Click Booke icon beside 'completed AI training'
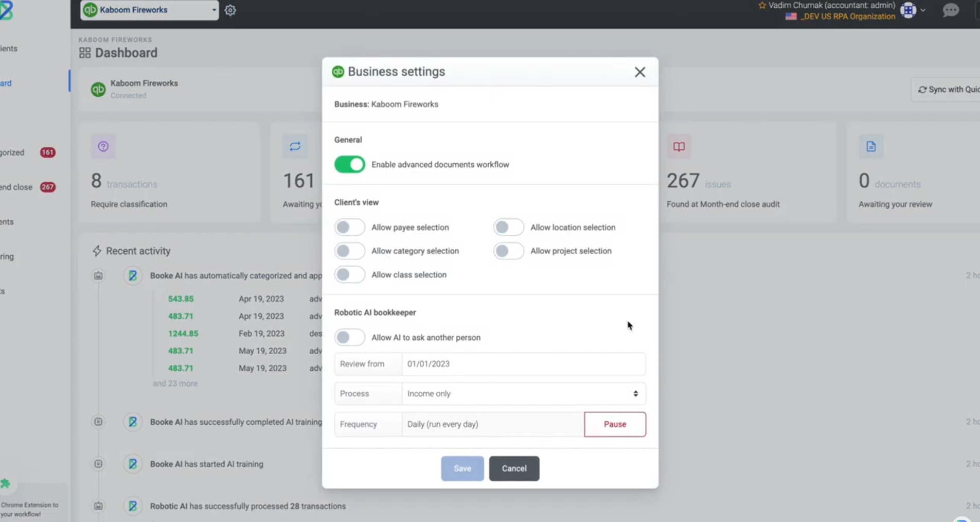 pos(133,422)
